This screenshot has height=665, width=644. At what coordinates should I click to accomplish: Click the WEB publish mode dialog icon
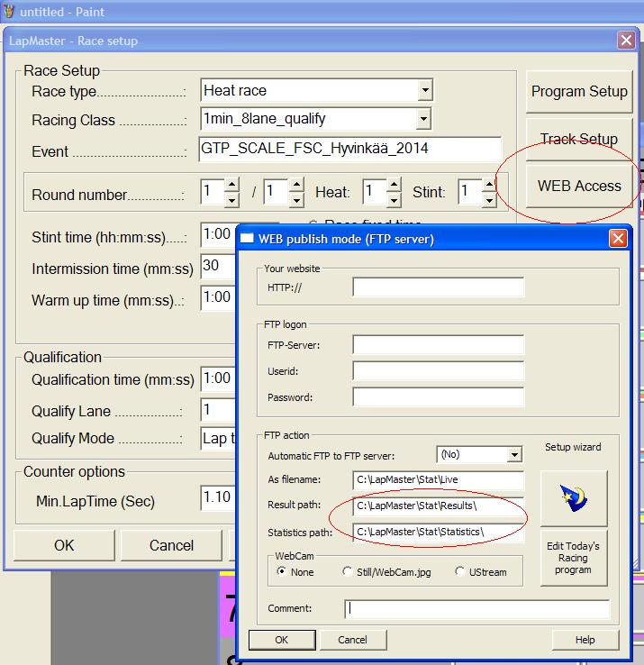pos(247,239)
